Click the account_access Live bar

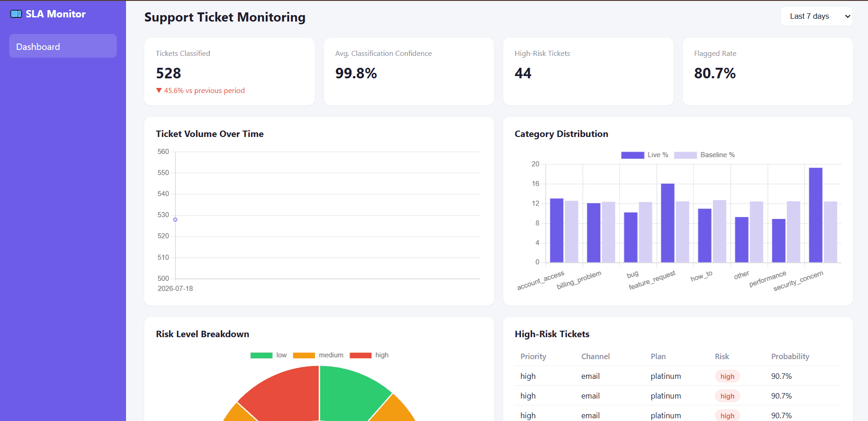(x=556, y=230)
